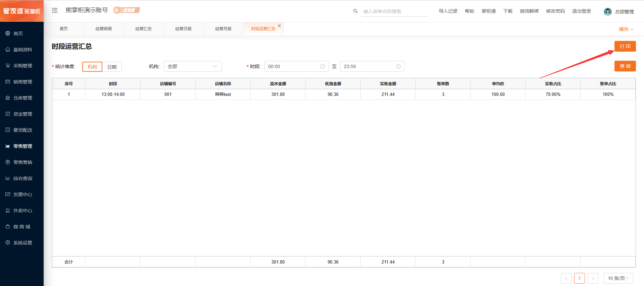The height and width of the screenshot is (286, 644).
Task: Click the 下载 link
Action: coord(508,11)
